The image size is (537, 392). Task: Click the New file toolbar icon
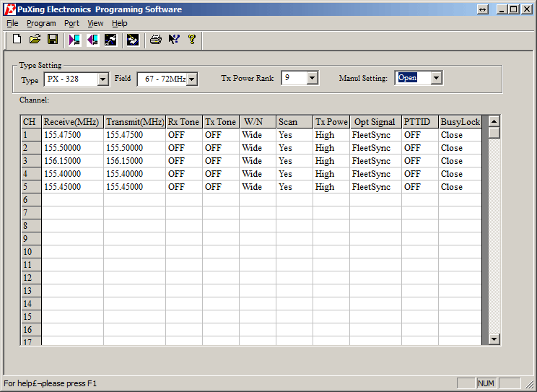[17, 40]
